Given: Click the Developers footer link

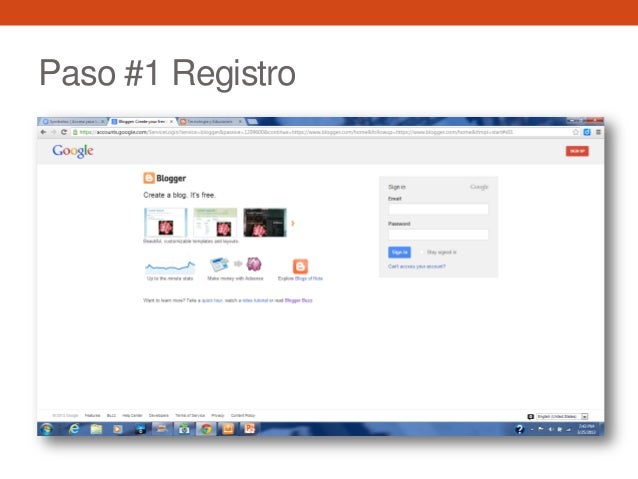Looking at the screenshot, I should click(159, 416).
